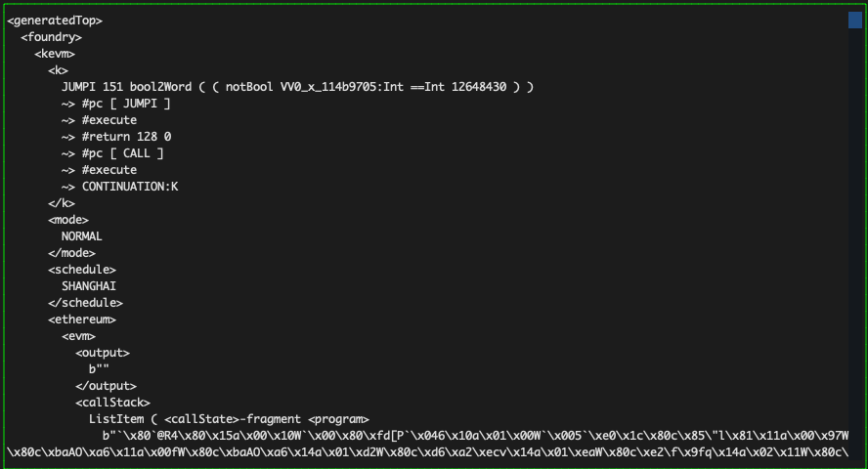
Task: Click the first #execute line
Action: point(99,120)
